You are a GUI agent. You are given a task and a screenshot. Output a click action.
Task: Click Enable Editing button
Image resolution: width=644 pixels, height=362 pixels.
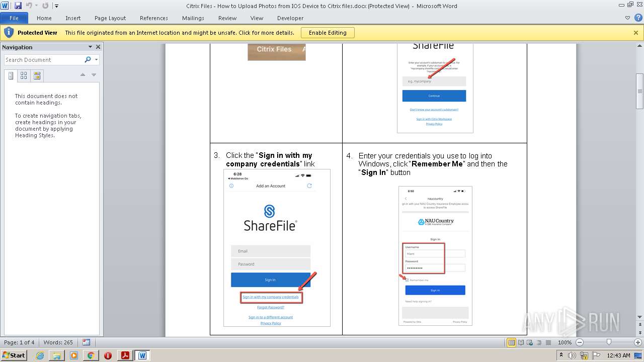point(328,33)
